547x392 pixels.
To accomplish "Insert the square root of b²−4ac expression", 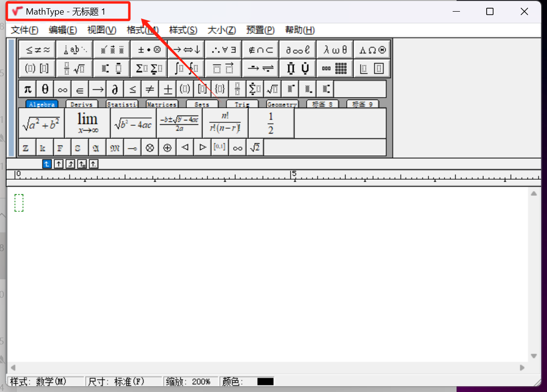I will click(x=133, y=123).
